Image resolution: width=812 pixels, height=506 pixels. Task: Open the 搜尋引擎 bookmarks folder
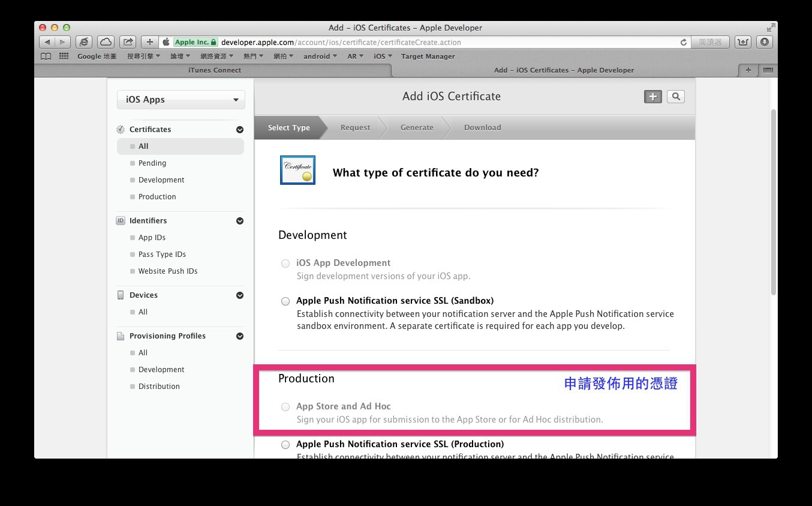pos(143,56)
